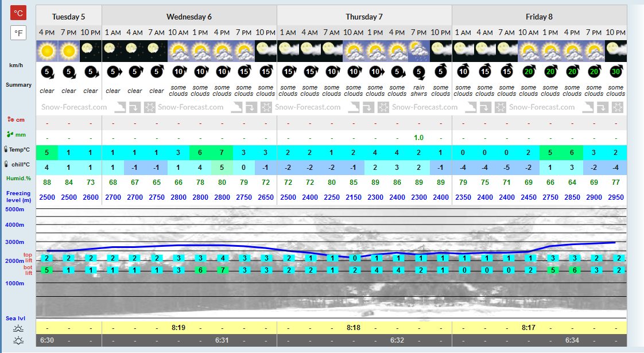Click the wind 5 icon for Wednesday 1 AM
644x353 pixels.
click(113, 72)
